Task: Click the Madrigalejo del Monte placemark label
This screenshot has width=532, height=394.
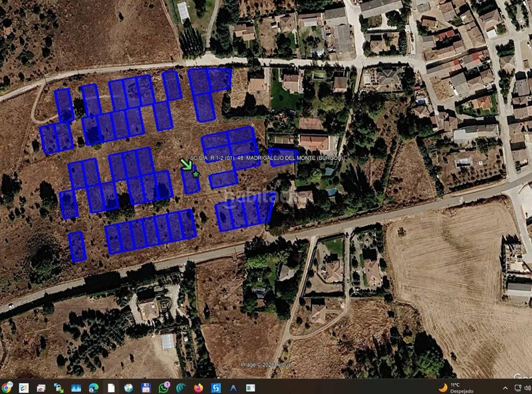Action: [x=266, y=158]
